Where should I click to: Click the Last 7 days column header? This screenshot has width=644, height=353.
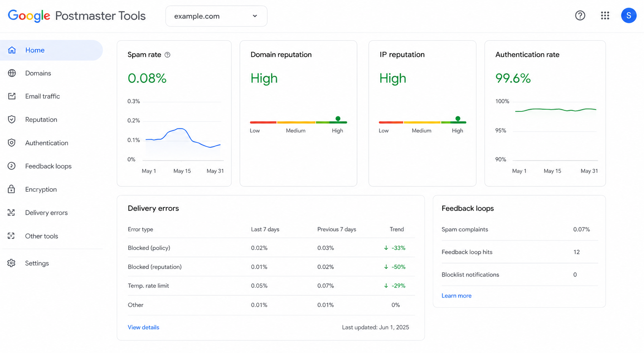click(x=265, y=229)
